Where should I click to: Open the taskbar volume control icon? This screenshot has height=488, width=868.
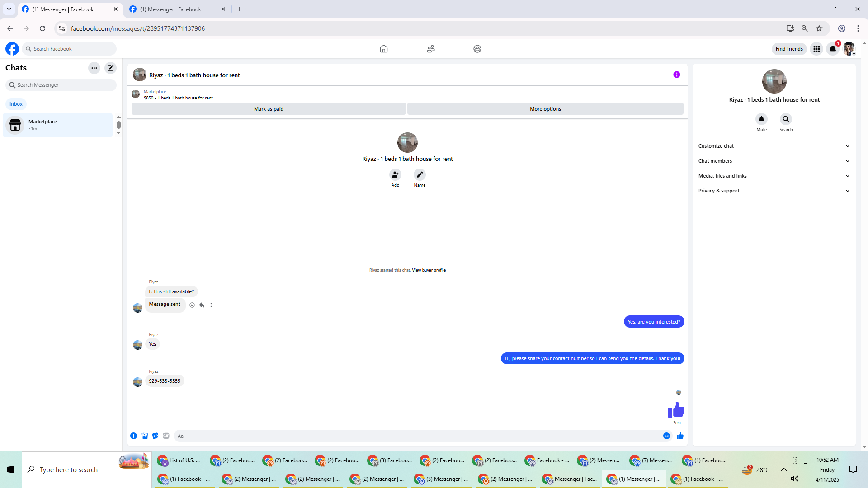(795, 479)
